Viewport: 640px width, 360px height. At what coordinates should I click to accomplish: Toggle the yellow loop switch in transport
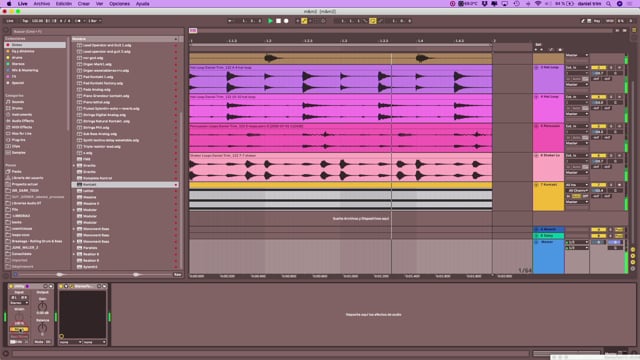click(x=373, y=21)
